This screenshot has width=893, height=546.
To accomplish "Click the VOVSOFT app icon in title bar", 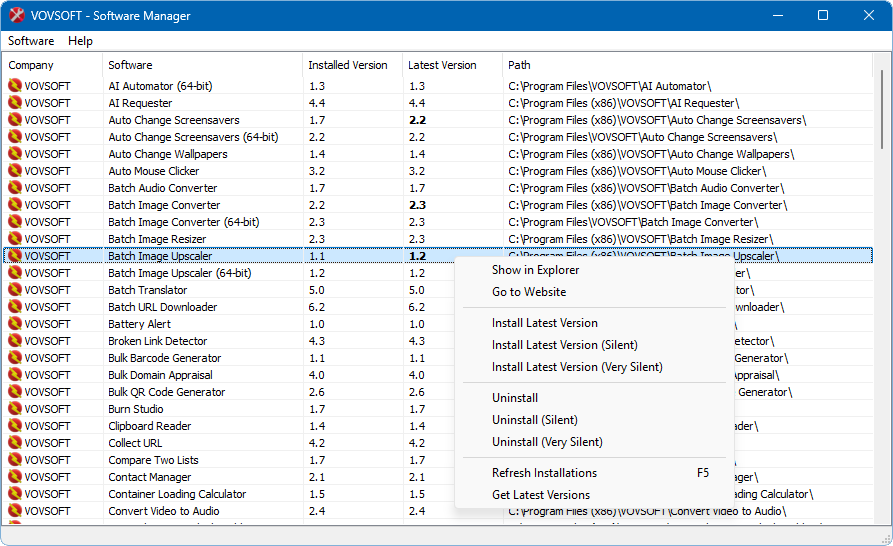I will (x=17, y=15).
